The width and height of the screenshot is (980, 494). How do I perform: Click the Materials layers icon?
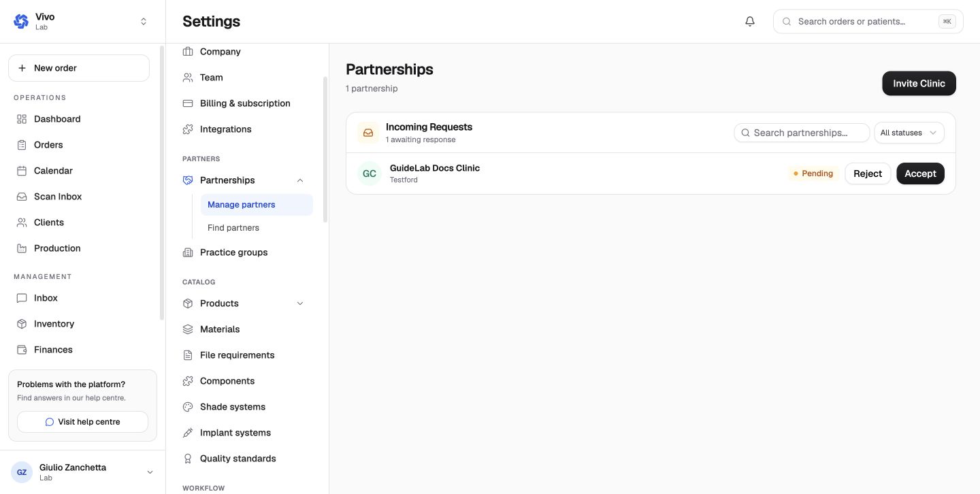tap(188, 329)
